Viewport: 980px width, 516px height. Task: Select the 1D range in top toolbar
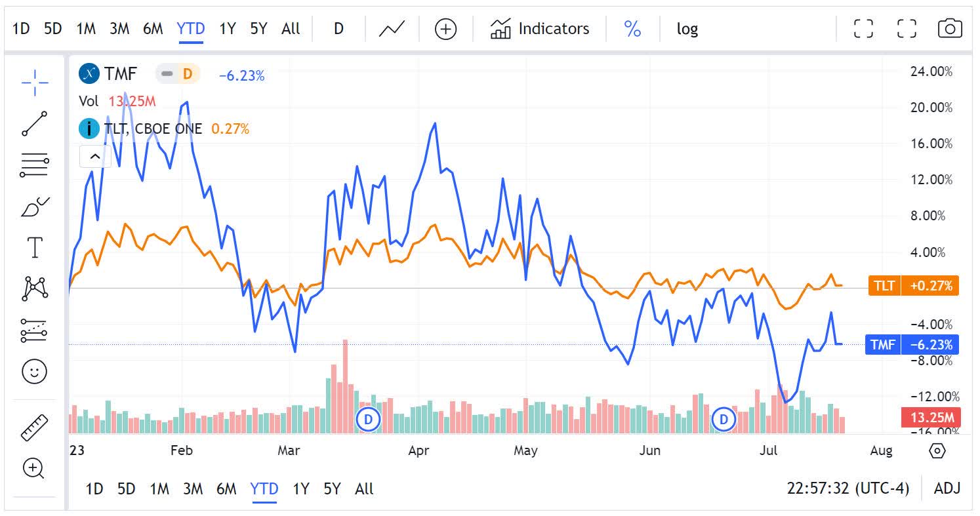point(21,29)
